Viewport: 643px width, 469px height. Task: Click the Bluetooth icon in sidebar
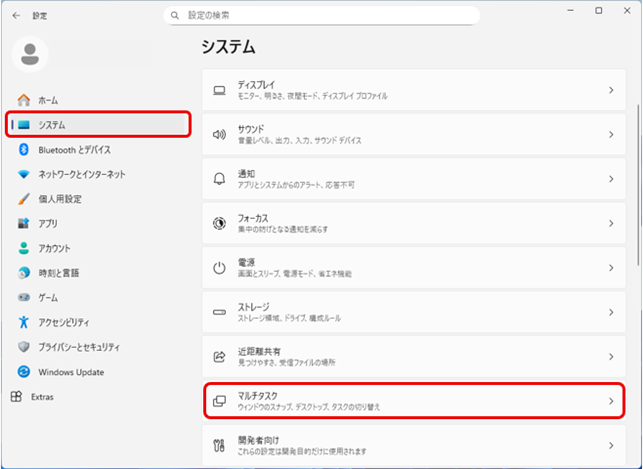coord(24,150)
